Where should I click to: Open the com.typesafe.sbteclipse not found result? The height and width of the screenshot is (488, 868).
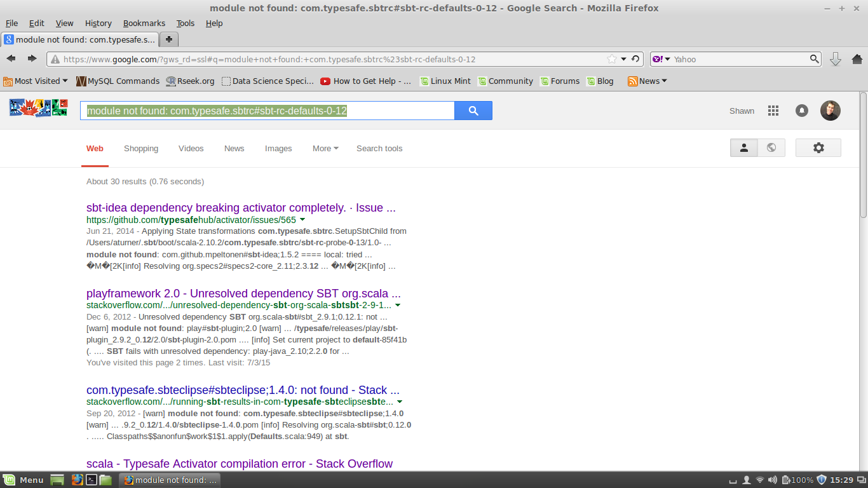pyautogui.click(x=243, y=390)
